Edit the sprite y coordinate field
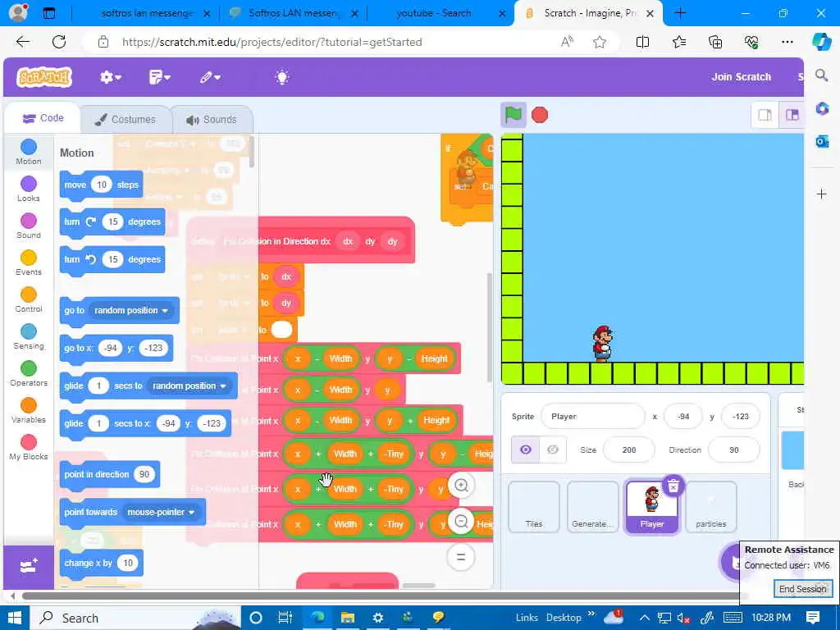Viewport: 840px width, 630px height. (741, 416)
